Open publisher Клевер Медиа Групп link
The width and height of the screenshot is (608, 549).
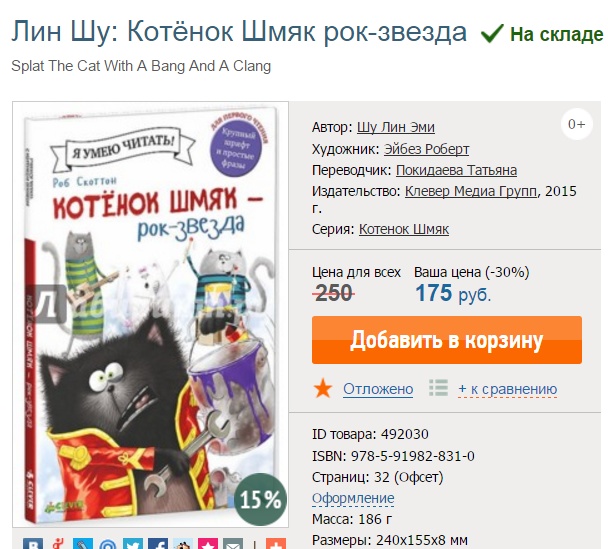[x=471, y=191]
